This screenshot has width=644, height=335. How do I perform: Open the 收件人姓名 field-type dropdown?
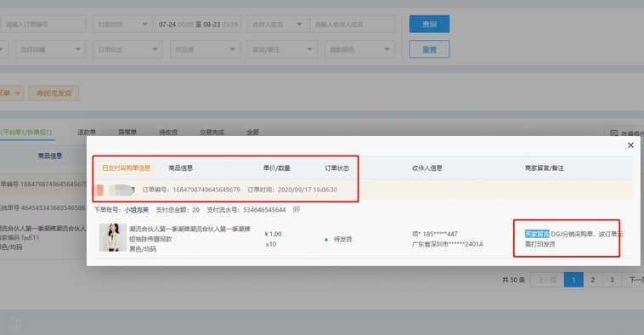(277, 25)
